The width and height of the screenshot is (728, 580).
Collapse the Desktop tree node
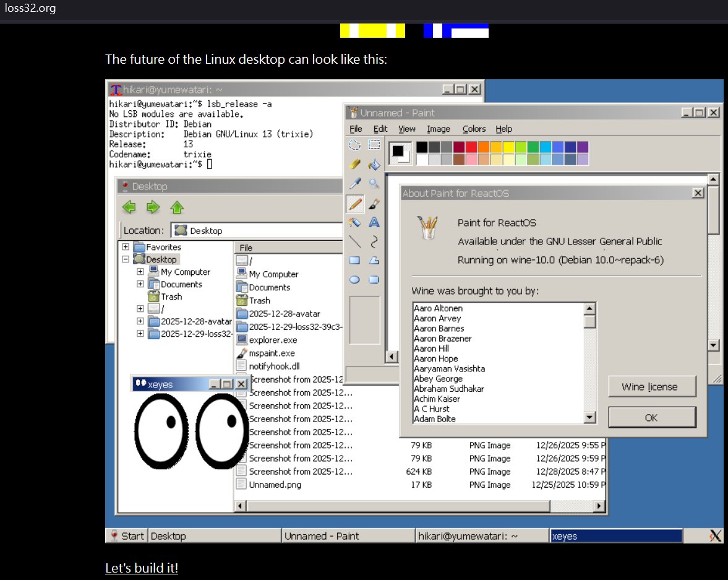[126, 259]
